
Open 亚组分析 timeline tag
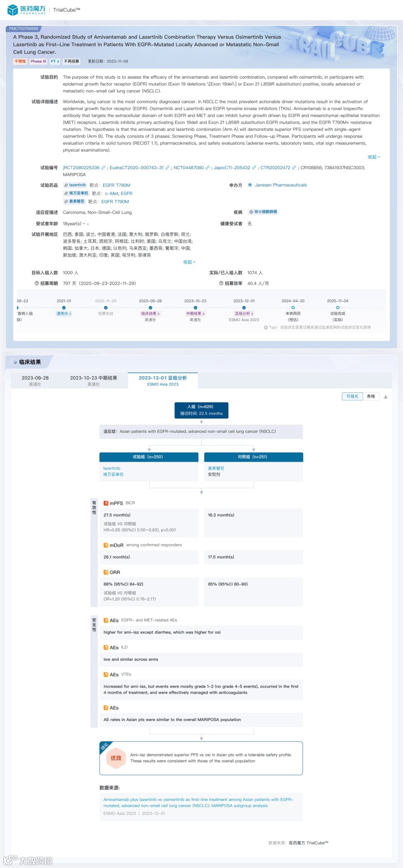[x=244, y=314]
